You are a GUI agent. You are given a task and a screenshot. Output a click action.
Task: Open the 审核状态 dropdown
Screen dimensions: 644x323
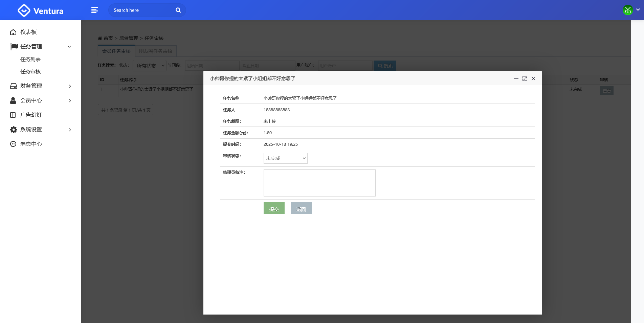click(285, 158)
